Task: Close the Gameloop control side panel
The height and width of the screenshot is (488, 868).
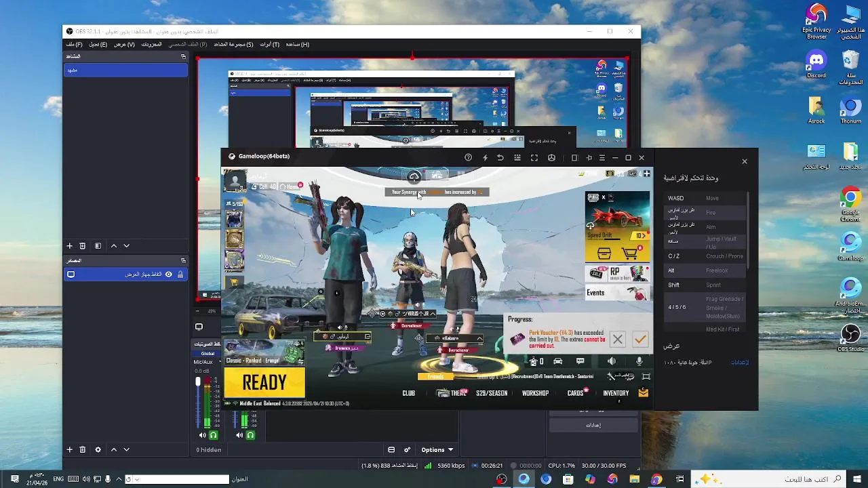Action: pyautogui.click(x=744, y=161)
